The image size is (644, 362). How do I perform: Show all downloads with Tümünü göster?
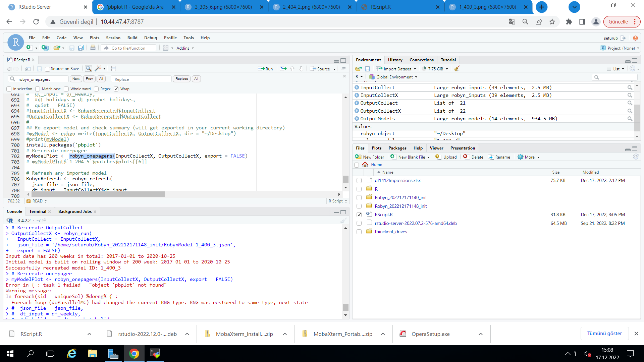[604, 333]
